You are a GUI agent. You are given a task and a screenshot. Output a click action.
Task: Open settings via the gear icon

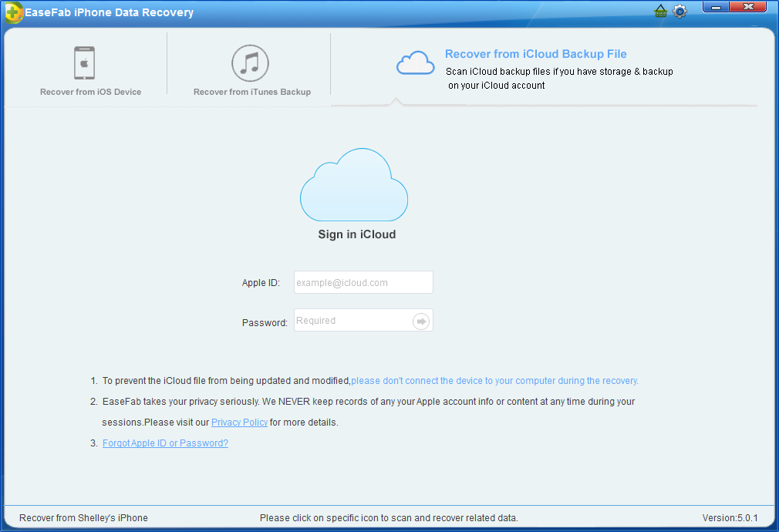[680, 12]
